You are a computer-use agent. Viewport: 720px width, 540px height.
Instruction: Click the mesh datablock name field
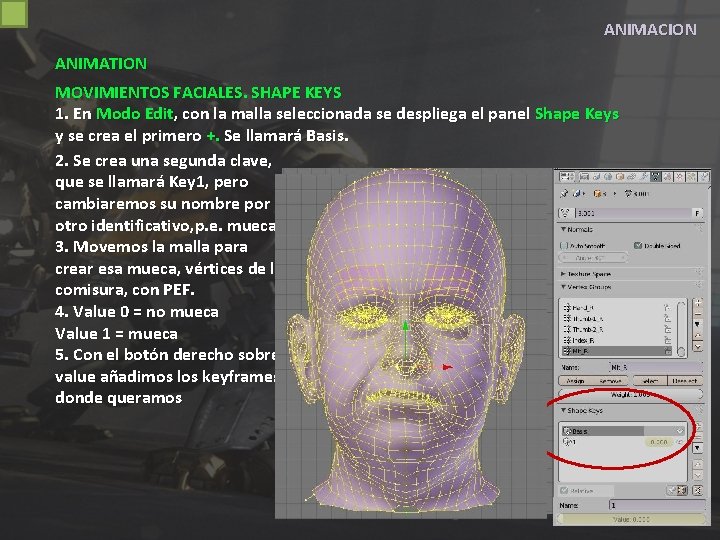pos(634,214)
